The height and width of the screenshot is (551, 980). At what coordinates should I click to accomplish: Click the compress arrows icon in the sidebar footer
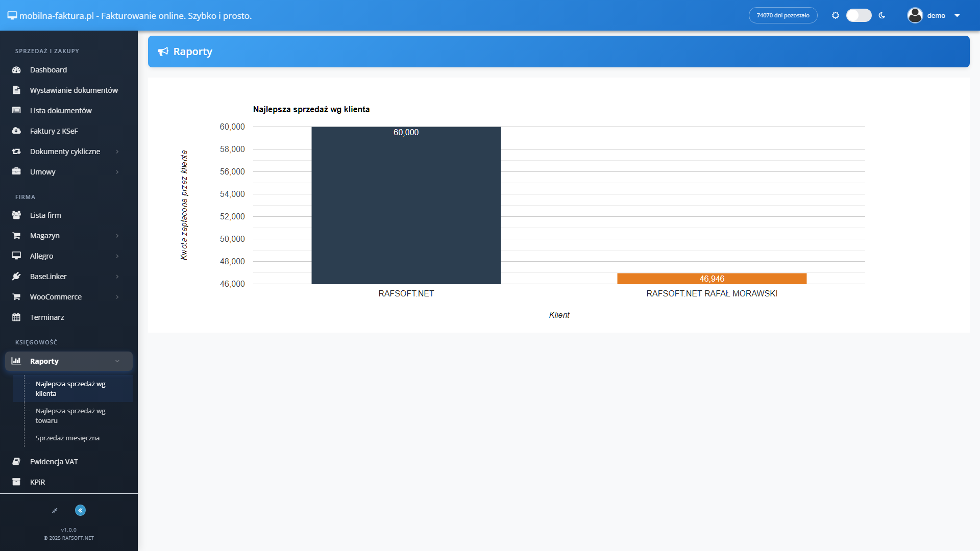tap(55, 510)
